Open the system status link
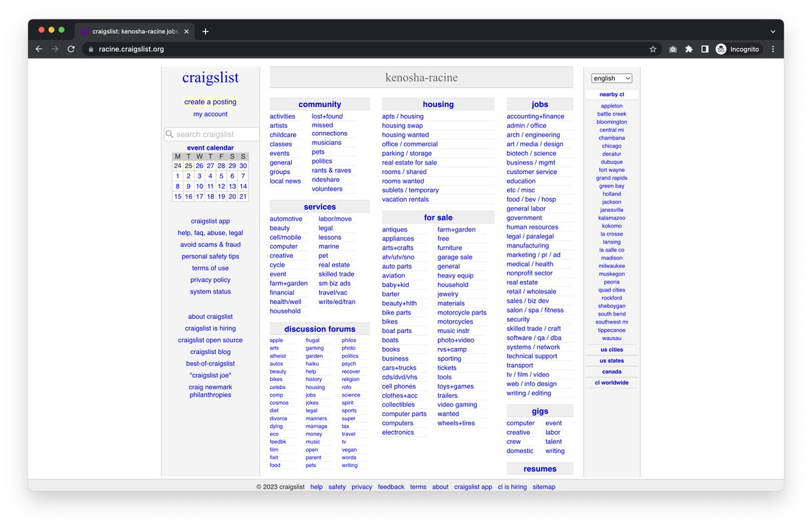The height and width of the screenshot is (528, 812). click(x=210, y=292)
